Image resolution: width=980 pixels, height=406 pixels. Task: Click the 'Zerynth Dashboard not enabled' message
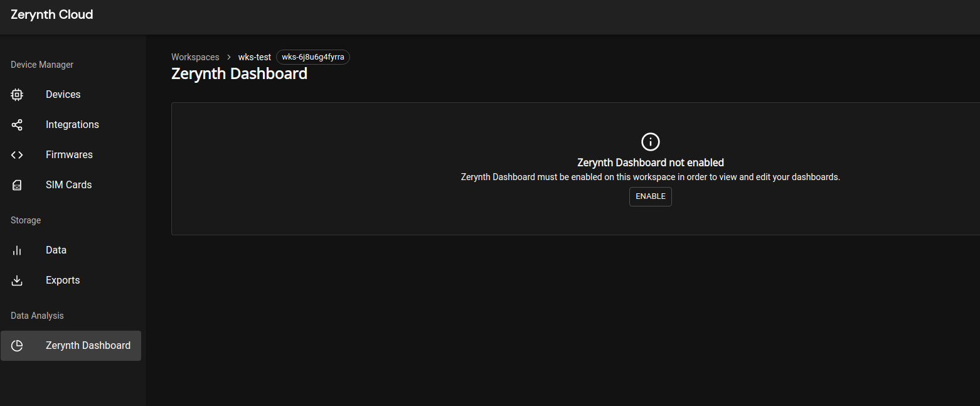pos(651,163)
